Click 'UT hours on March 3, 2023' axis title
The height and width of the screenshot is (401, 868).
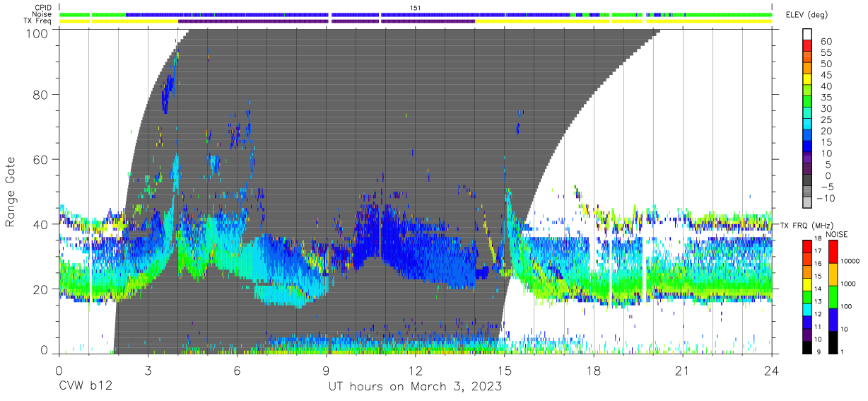[x=416, y=386]
